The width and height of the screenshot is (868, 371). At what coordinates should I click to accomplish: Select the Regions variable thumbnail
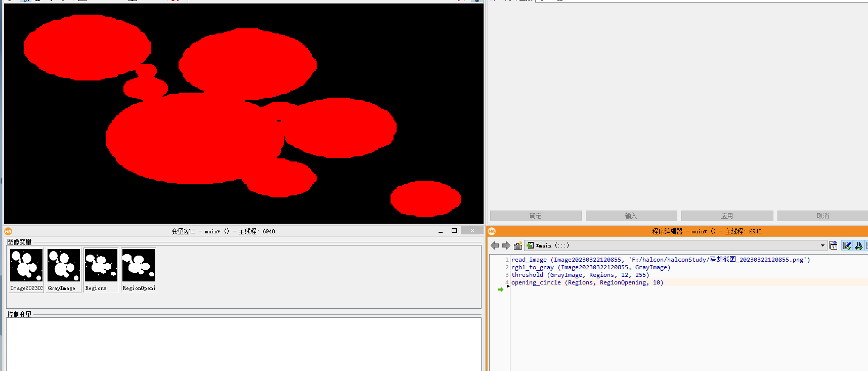click(101, 270)
